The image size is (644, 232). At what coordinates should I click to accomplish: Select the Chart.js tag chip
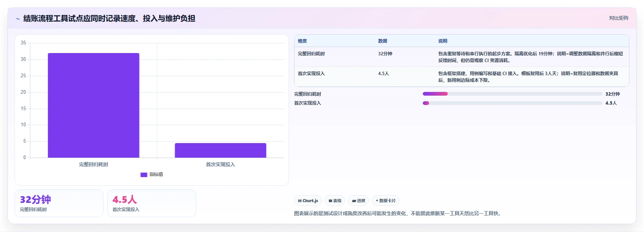point(308,201)
